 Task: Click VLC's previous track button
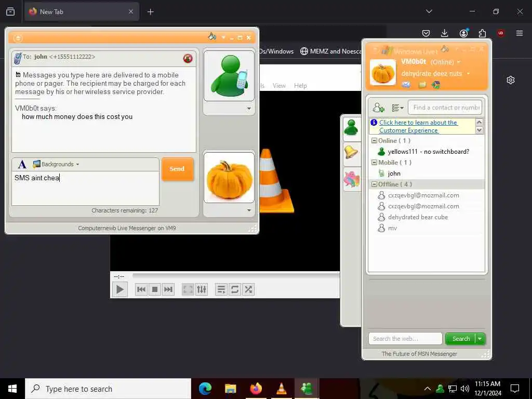coord(141,289)
